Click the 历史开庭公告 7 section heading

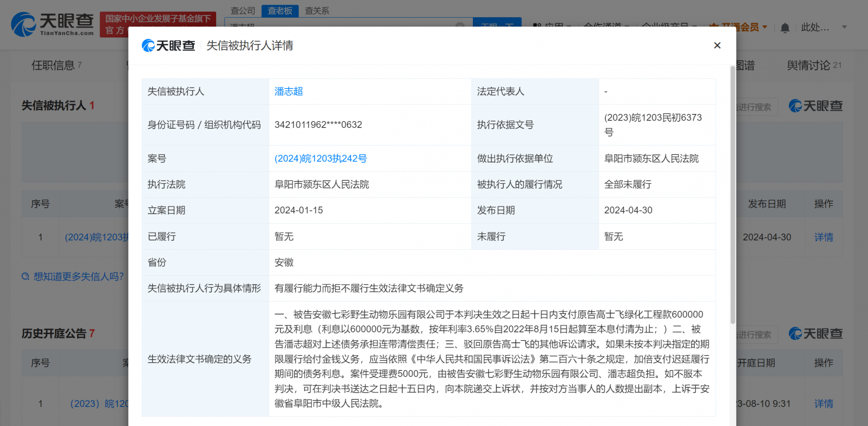point(58,334)
